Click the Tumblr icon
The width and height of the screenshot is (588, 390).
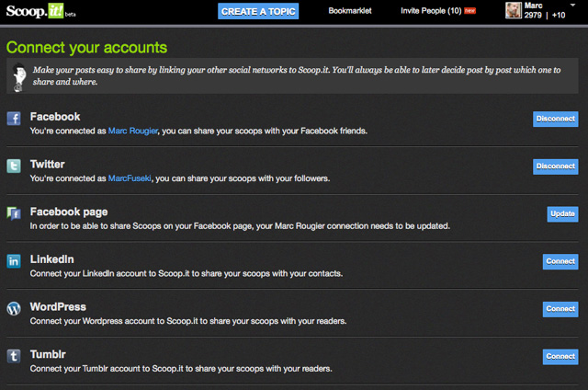click(14, 356)
